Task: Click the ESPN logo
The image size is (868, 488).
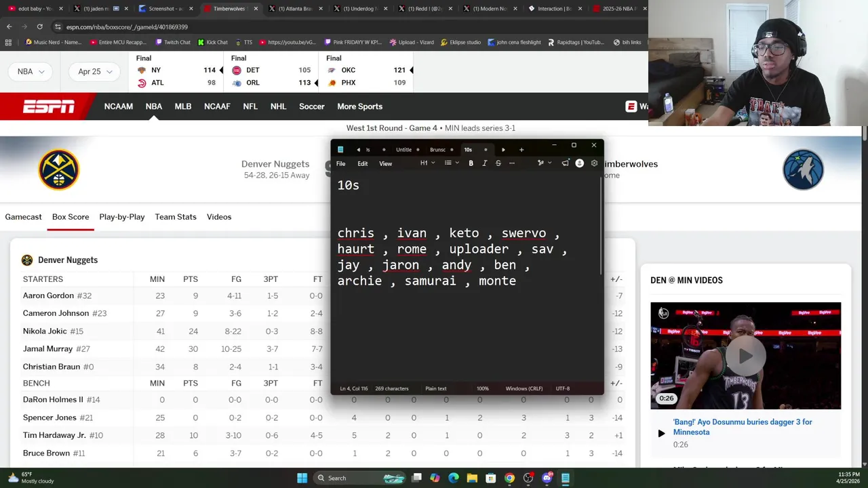Action: pyautogui.click(x=49, y=106)
